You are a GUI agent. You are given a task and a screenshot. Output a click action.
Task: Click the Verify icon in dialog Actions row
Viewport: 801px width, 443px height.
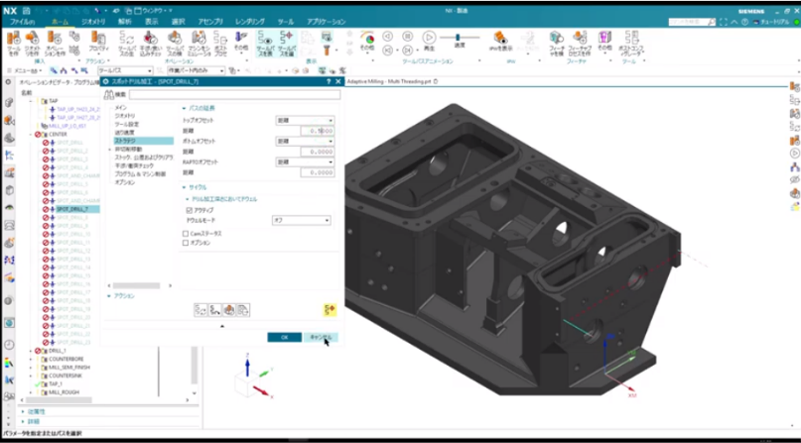[229, 310]
